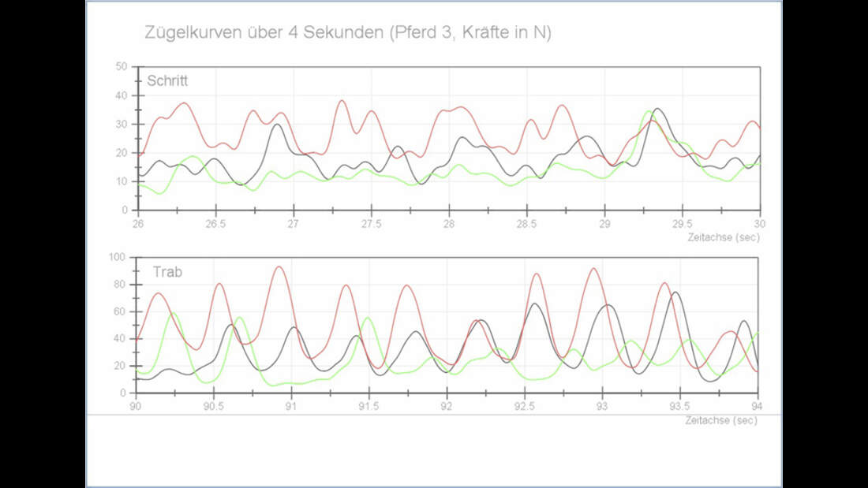
Task: Click y-axis value '50' on Schritt chart
Action: 122,66
